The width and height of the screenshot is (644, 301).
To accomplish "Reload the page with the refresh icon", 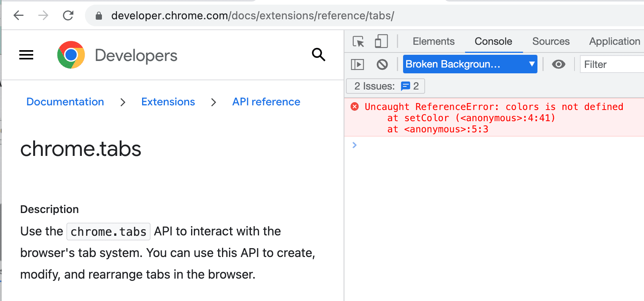I will pyautogui.click(x=68, y=15).
